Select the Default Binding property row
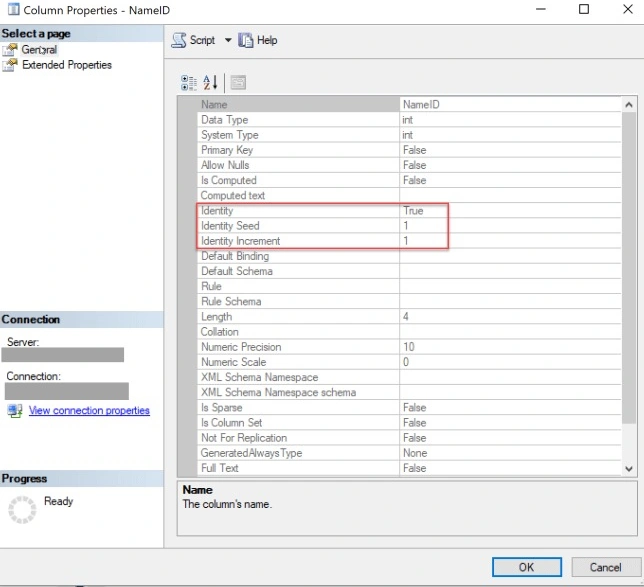 click(x=409, y=256)
